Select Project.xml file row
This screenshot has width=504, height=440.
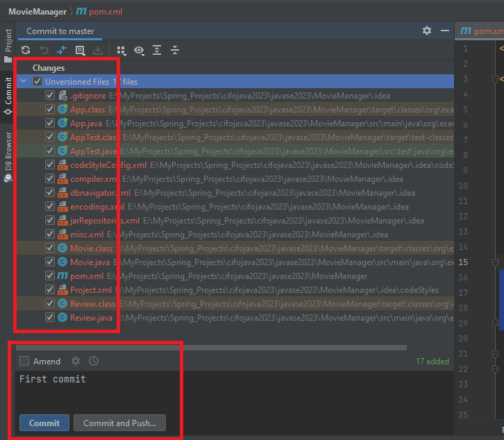coord(235,289)
